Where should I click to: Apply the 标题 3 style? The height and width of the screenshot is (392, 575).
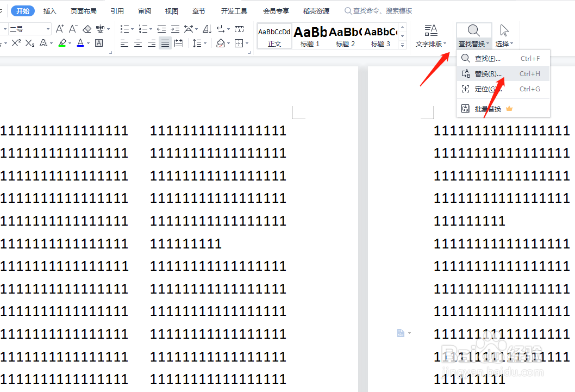pos(380,36)
